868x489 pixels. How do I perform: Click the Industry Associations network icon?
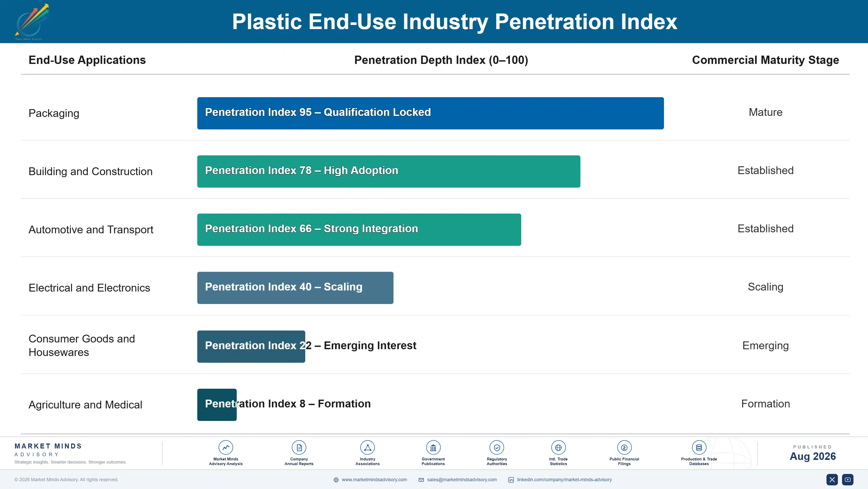tap(367, 447)
